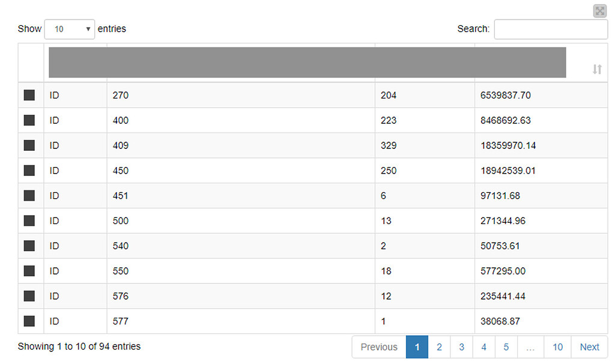Click the sort arrows in last column header
The image size is (615, 364).
point(597,70)
